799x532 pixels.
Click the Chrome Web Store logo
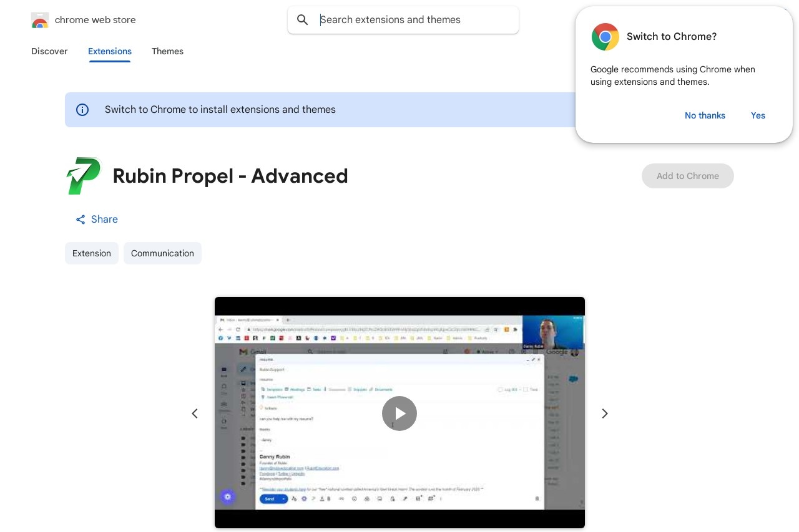[x=40, y=20]
